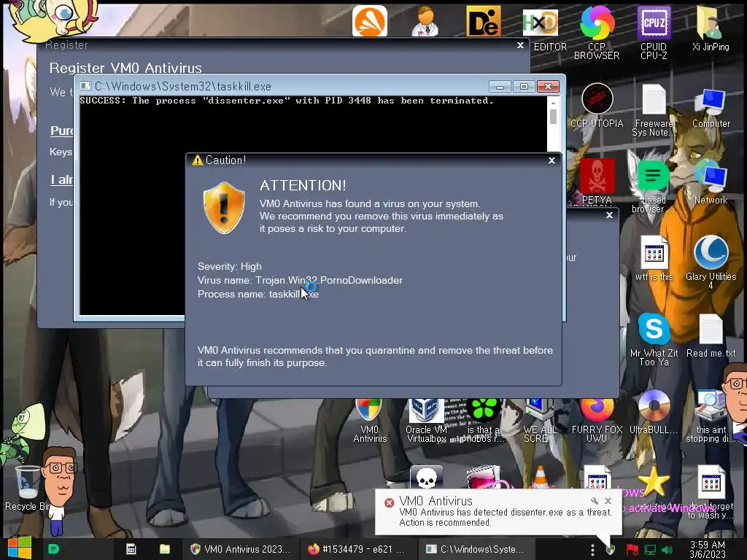The height and width of the screenshot is (560, 747).
Task: Close the taskkill.exe console window
Action: (x=548, y=86)
